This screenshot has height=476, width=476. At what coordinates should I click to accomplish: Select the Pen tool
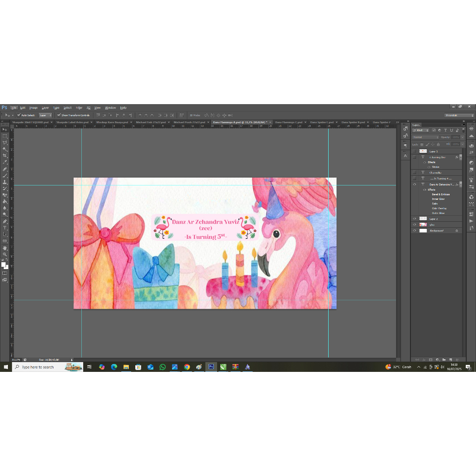pos(5,221)
